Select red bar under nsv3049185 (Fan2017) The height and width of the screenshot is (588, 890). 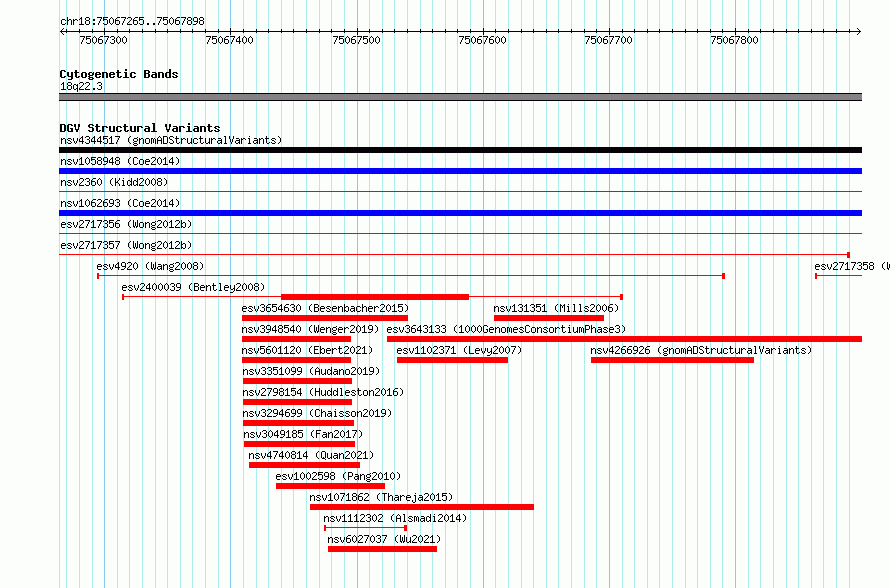point(300,444)
